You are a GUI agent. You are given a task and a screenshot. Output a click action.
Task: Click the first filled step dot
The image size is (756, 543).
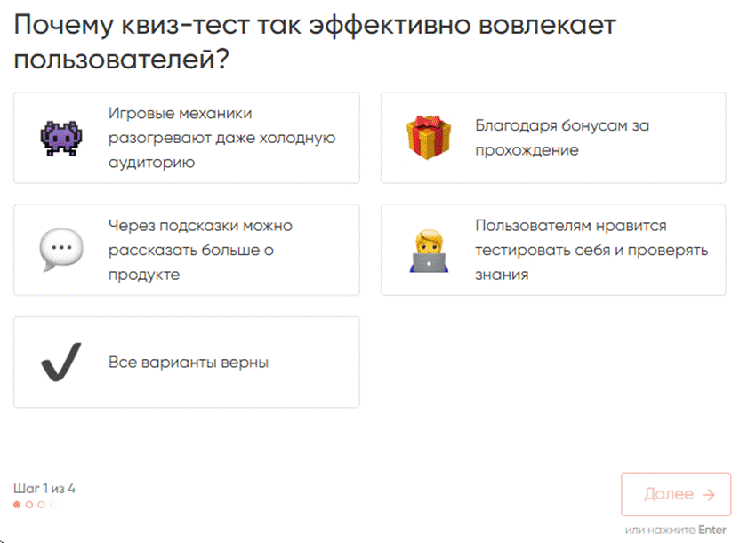pyautogui.click(x=17, y=505)
